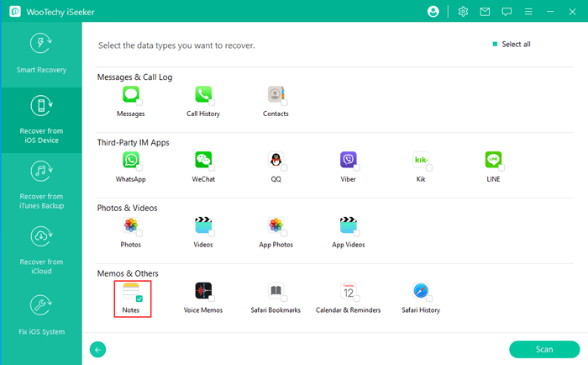Click the 'Videos' label
The image size is (588, 365).
pos(203,245)
